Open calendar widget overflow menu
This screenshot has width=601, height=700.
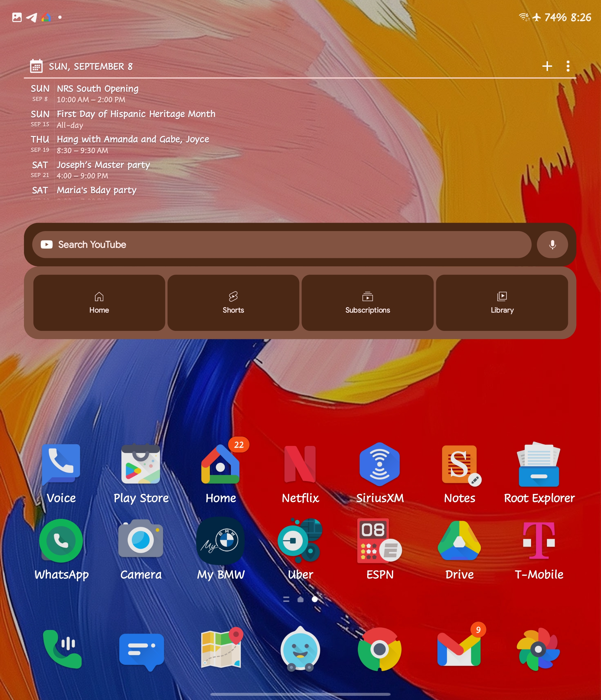tap(568, 66)
